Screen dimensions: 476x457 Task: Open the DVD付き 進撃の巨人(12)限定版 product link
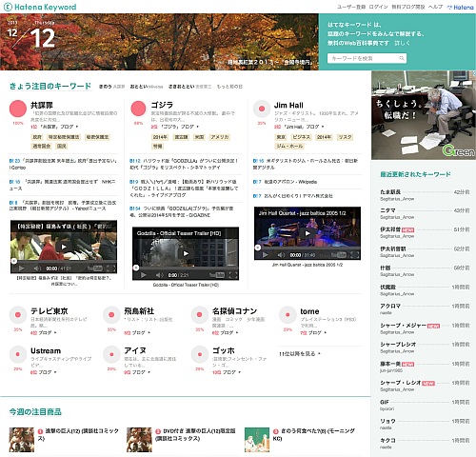195,434
